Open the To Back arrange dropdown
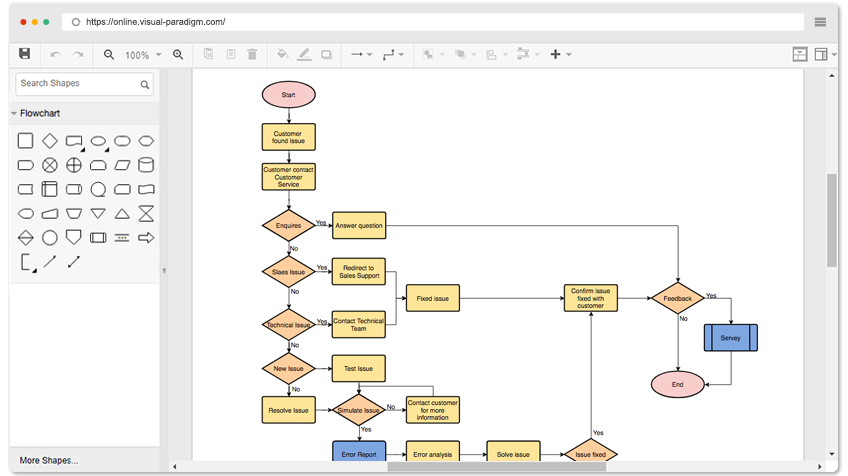Viewport: 848px width, 476px height. [x=465, y=55]
